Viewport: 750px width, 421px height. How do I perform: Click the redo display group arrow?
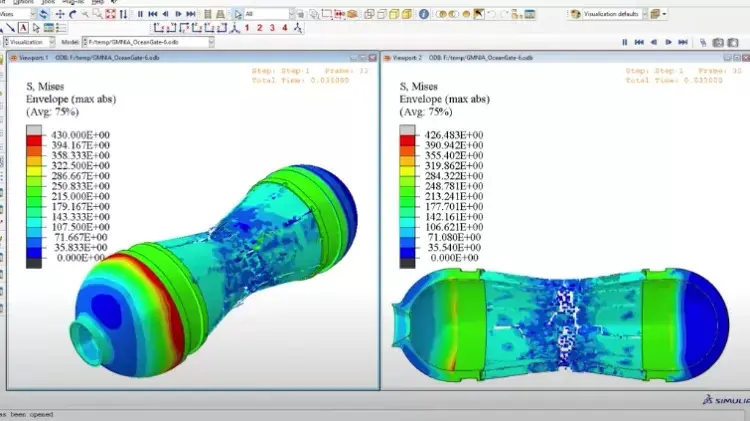504,14
